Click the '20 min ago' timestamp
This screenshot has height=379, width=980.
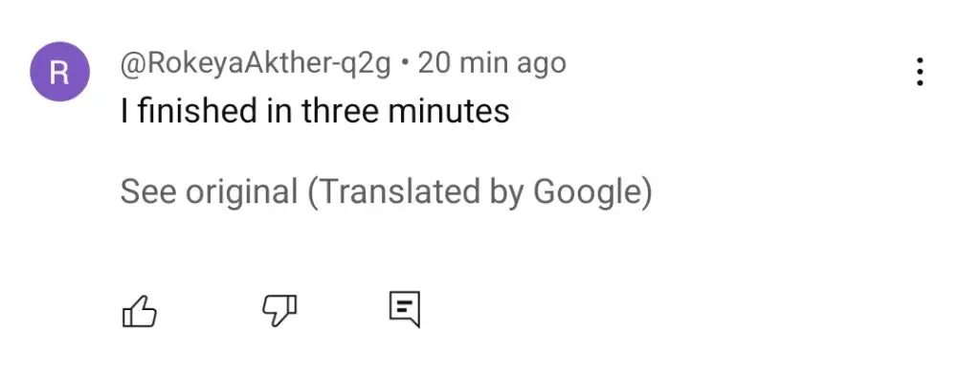[x=492, y=63]
